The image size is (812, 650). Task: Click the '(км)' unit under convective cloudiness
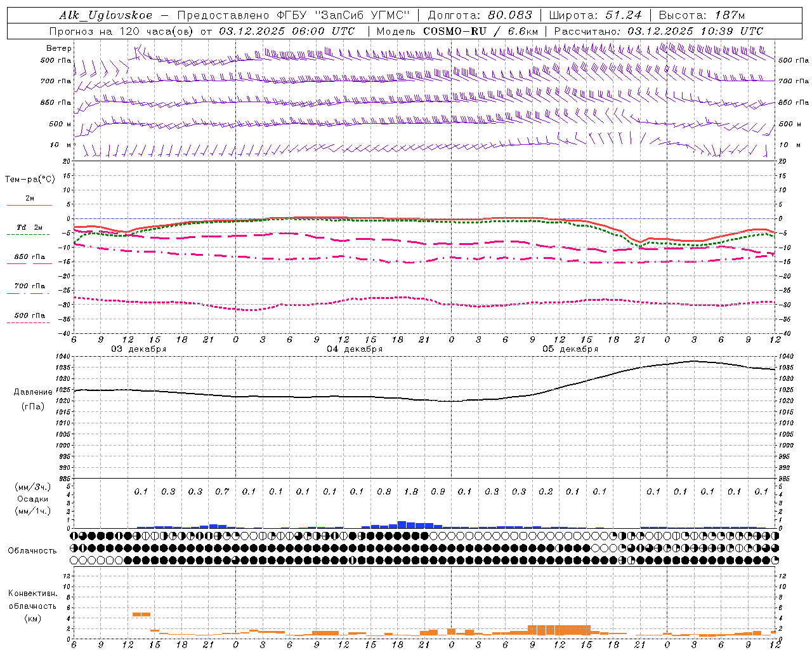point(32,618)
